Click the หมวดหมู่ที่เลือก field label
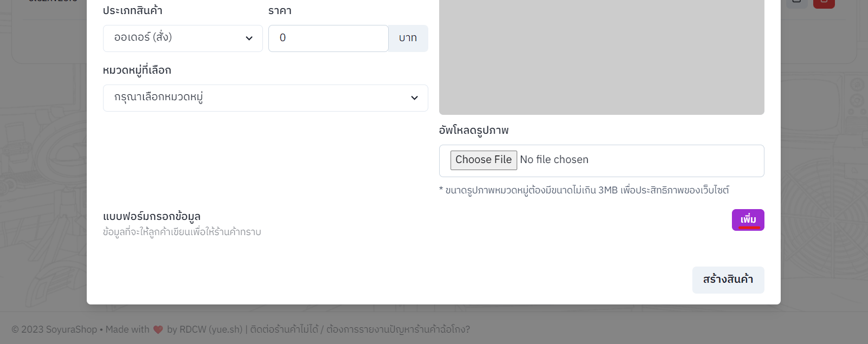Screen dimensions: 868x344 point(137,70)
